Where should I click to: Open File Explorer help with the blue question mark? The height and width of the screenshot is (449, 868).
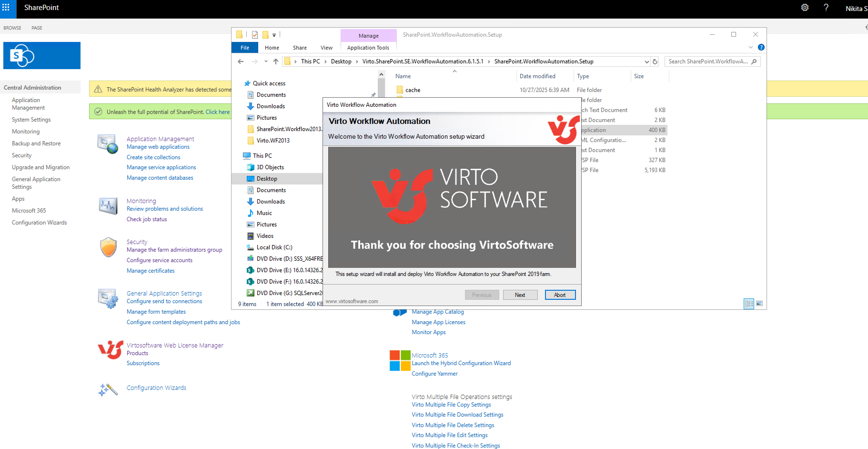pyautogui.click(x=761, y=47)
